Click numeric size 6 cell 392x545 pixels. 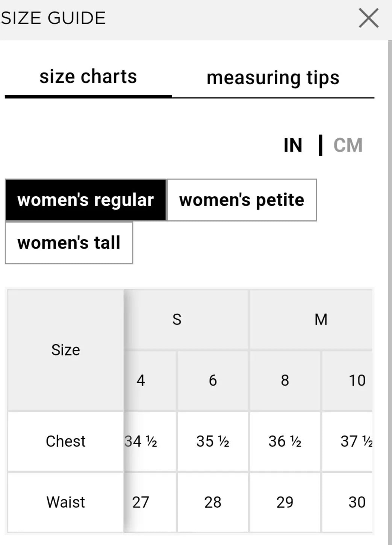pos(213,380)
